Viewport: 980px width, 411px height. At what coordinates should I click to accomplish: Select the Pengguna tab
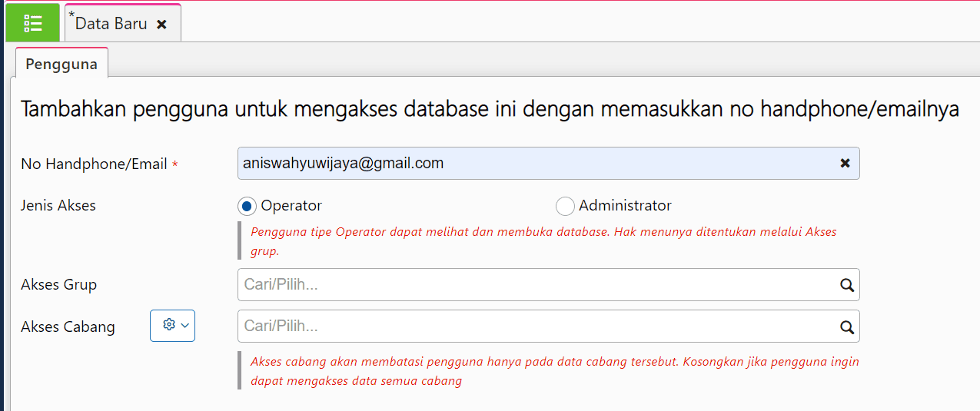tap(61, 64)
